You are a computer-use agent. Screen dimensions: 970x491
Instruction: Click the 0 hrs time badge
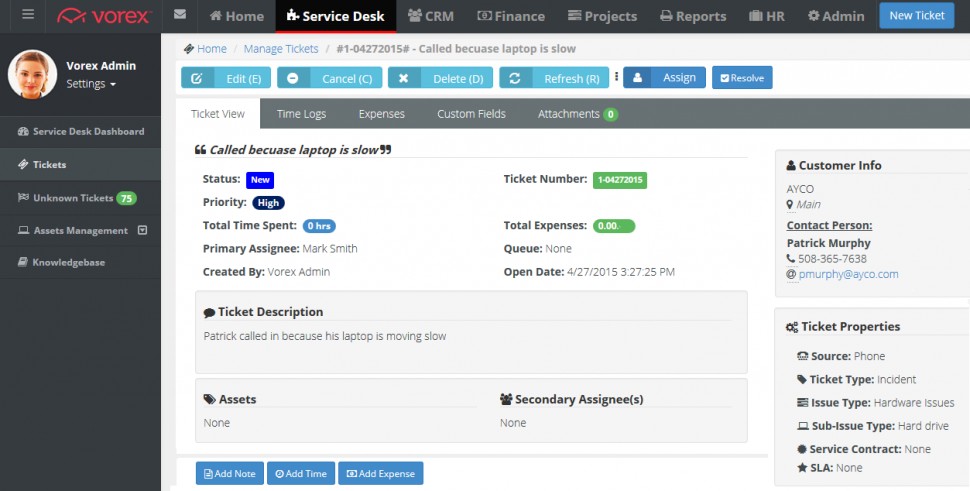click(319, 226)
